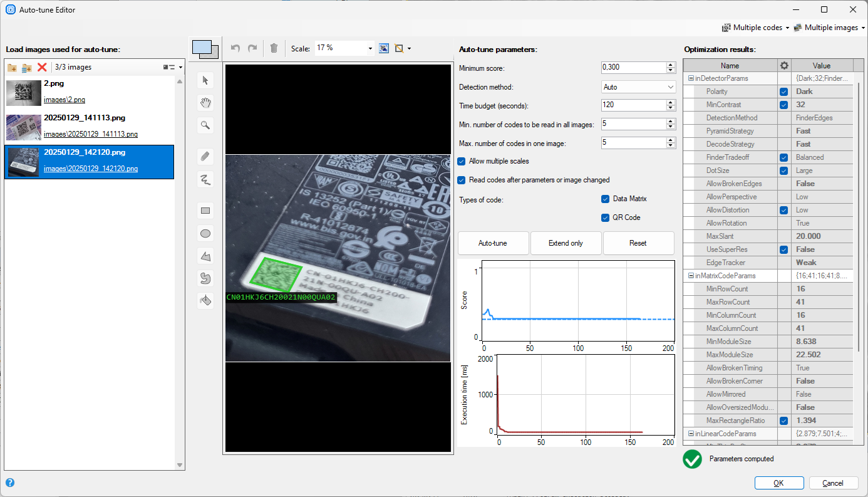Click the Extend only button
The image size is (868, 497).
[x=566, y=243]
